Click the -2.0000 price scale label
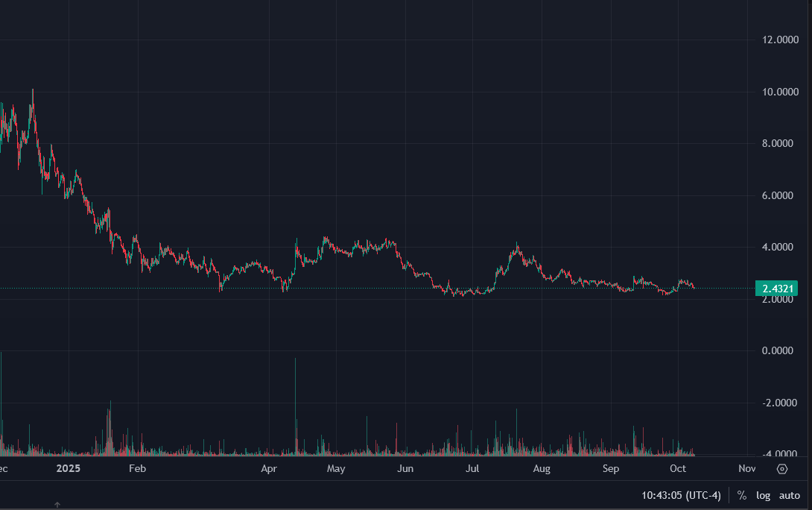 click(x=778, y=403)
